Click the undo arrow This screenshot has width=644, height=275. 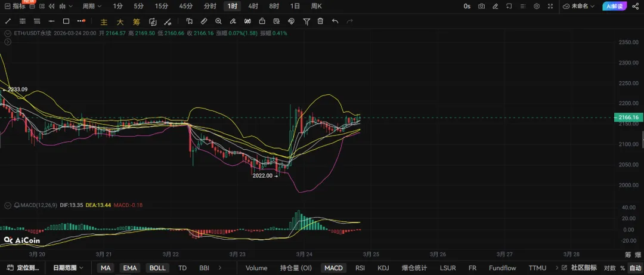click(x=335, y=21)
